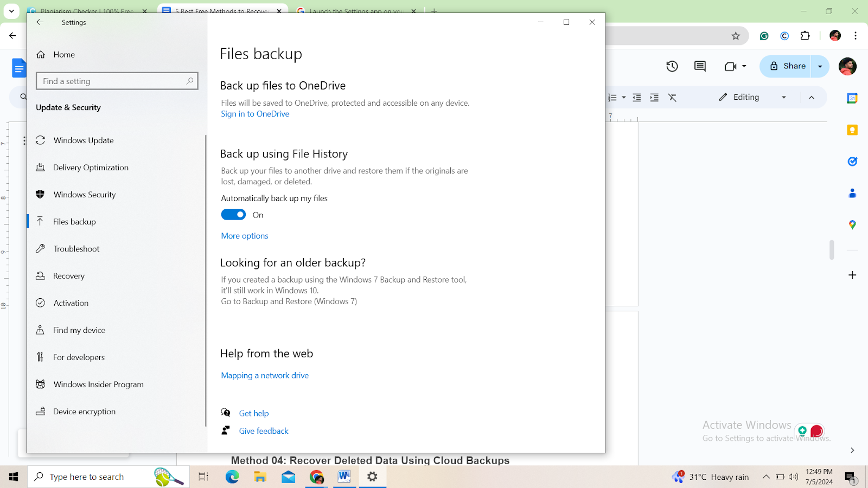Hide side panel with bottom chevron
This screenshot has width=868, height=488.
point(852,450)
